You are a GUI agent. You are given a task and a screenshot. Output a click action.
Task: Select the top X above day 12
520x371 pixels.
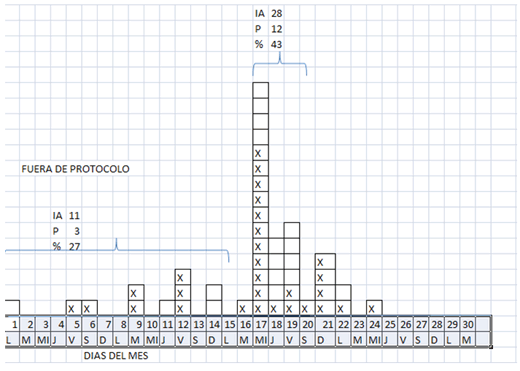tap(183, 277)
